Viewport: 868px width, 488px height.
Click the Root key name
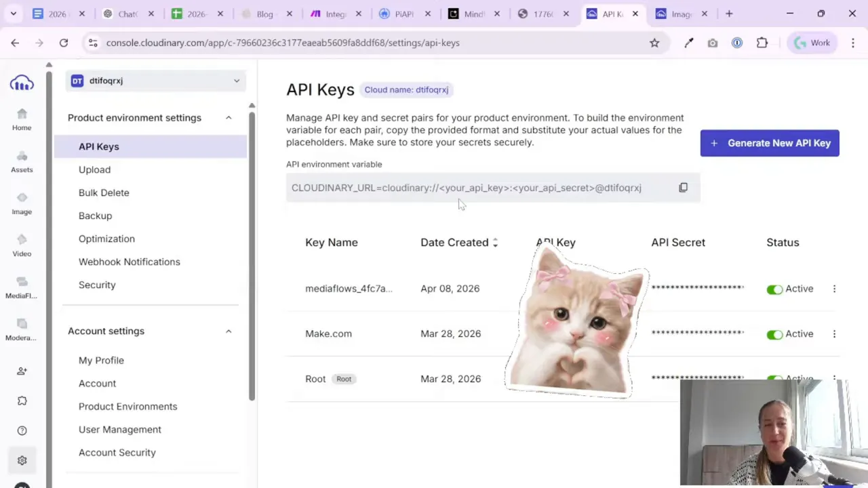click(315, 379)
